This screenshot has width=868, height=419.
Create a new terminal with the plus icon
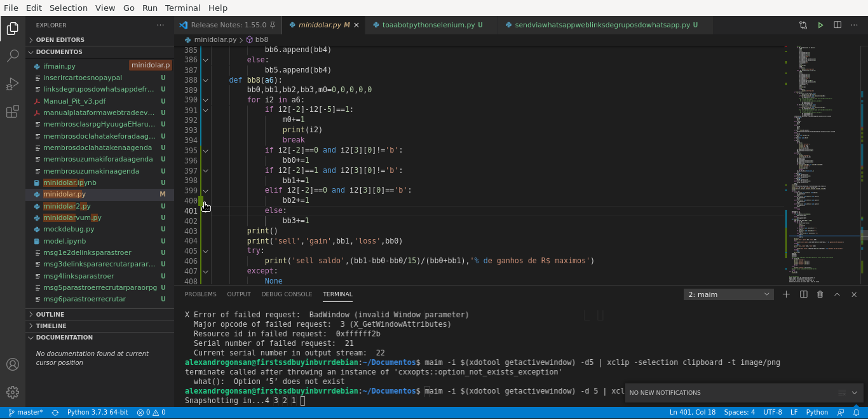(x=786, y=294)
